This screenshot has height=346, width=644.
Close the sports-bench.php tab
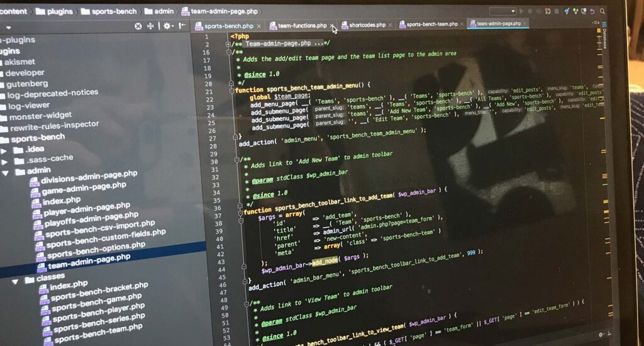point(258,26)
